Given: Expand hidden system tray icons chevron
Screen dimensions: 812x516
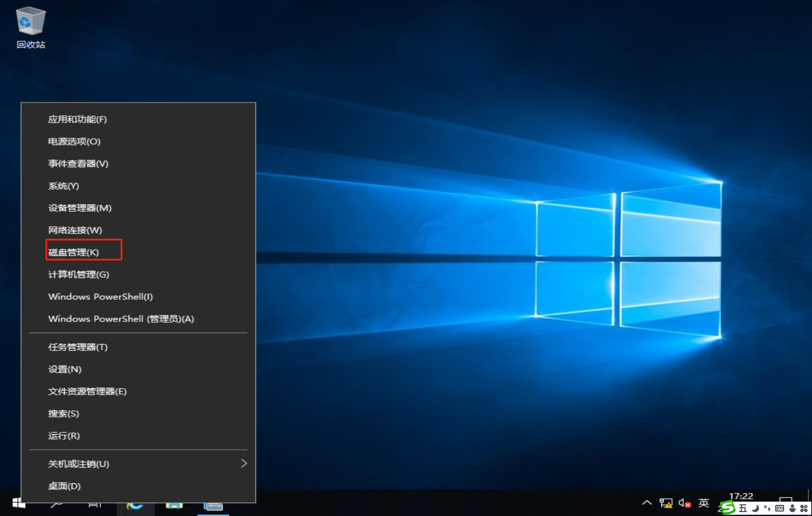Looking at the screenshot, I should tap(647, 503).
